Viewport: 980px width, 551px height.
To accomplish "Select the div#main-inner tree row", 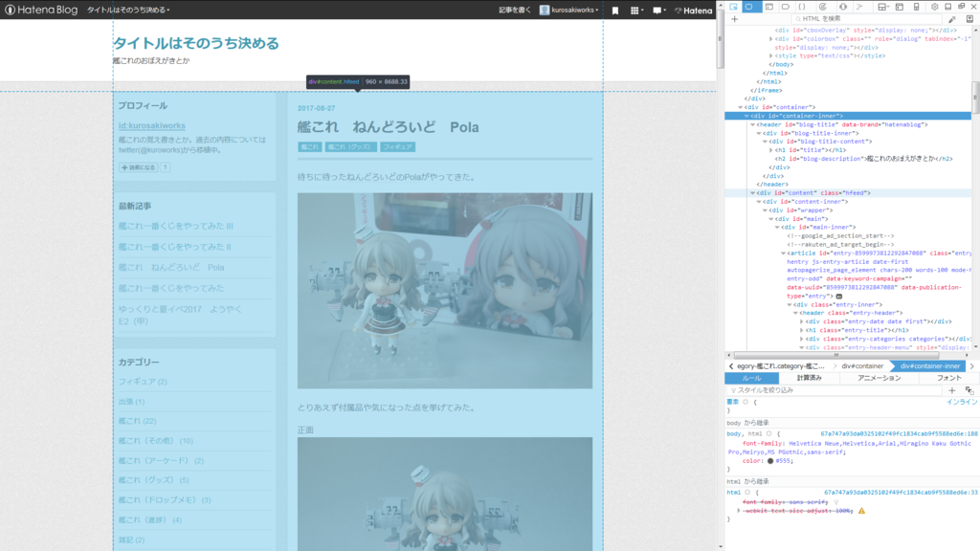I will 848,228.
